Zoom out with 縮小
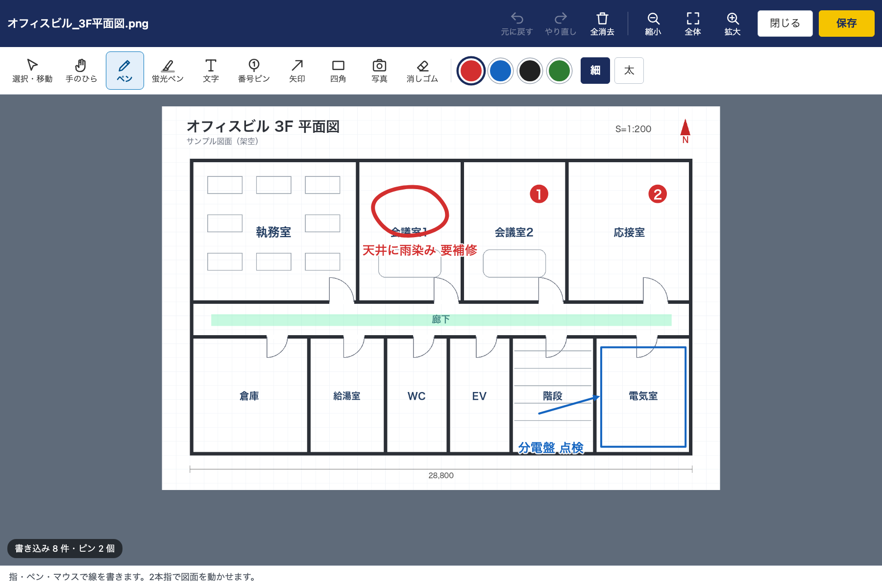 pyautogui.click(x=653, y=24)
